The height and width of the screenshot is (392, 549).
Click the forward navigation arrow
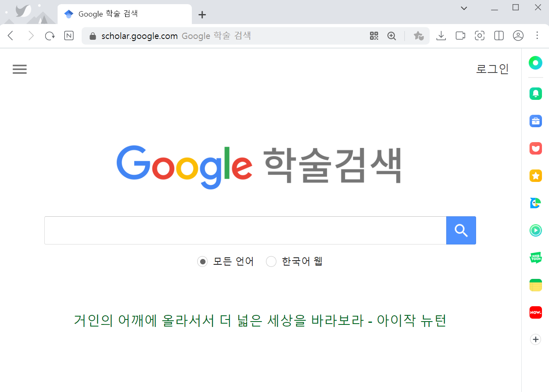pos(31,36)
